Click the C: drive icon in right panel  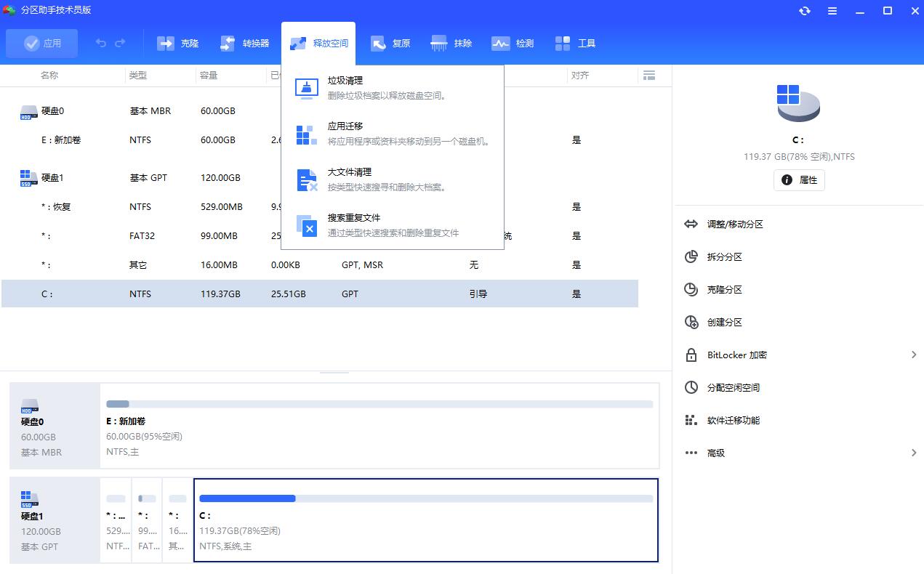coord(798,103)
